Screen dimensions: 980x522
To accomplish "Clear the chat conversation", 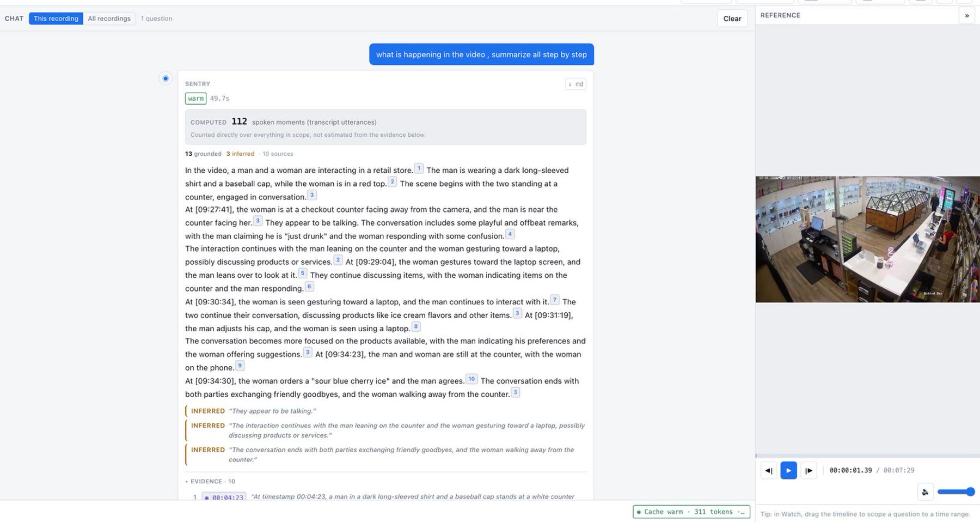I will [x=732, y=19].
